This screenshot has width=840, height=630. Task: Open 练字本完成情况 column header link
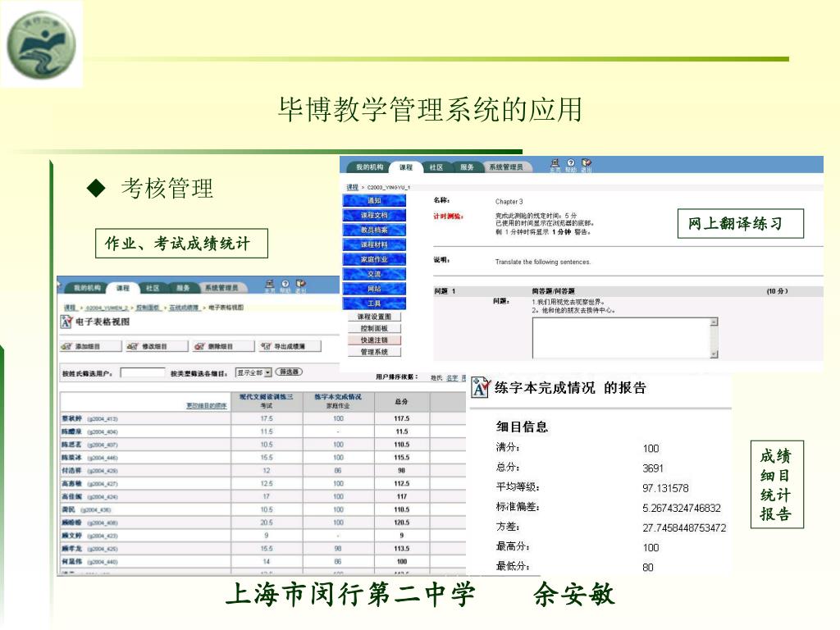pos(338,397)
